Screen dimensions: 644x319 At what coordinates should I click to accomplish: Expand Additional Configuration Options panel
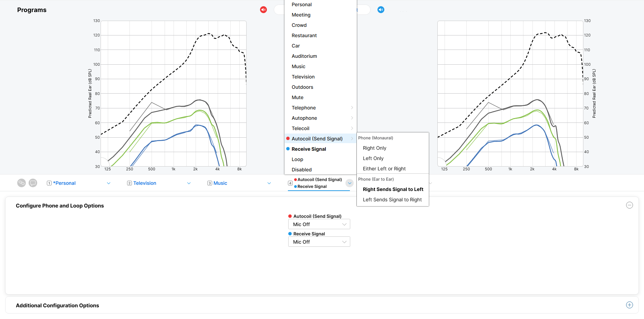(x=630, y=305)
